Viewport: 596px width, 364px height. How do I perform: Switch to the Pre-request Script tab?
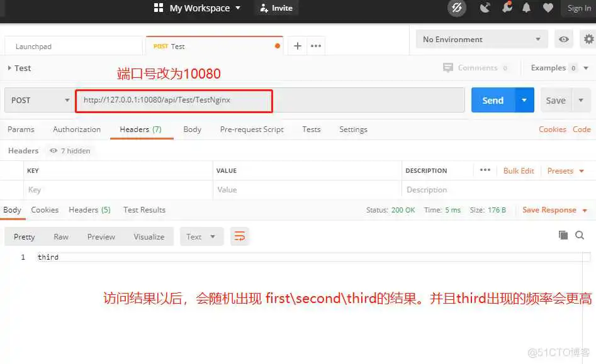(252, 130)
